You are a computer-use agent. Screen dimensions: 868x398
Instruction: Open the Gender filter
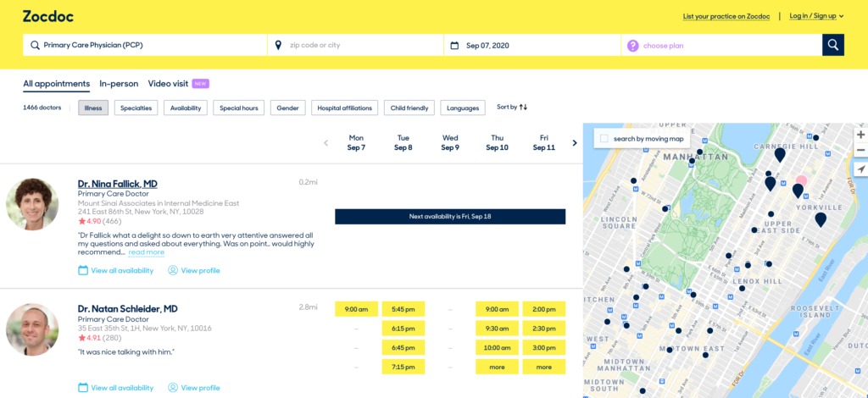point(288,108)
